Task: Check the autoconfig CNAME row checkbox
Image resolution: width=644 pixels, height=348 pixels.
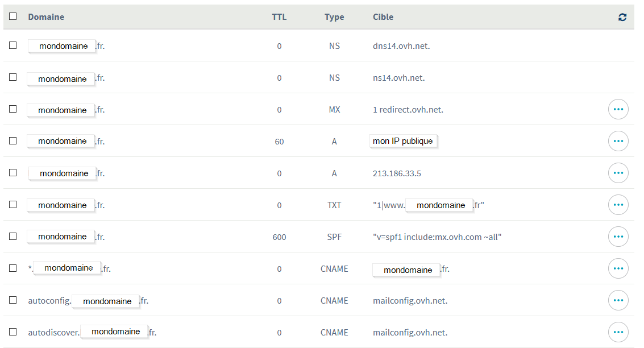Action: click(x=13, y=300)
